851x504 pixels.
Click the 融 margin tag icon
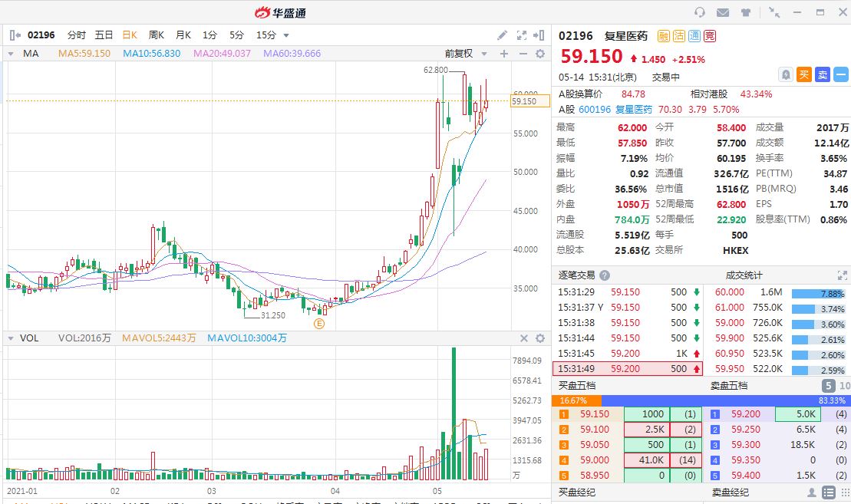tap(663, 36)
